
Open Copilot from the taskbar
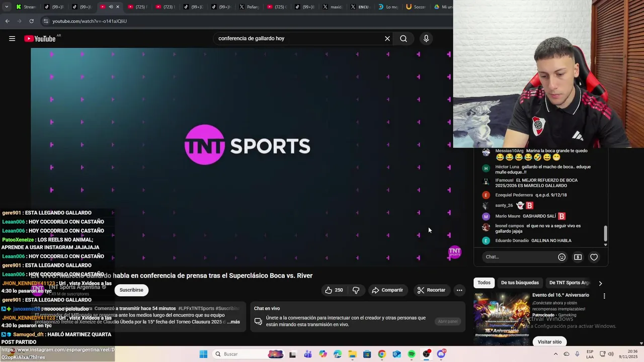click(323, 354)
